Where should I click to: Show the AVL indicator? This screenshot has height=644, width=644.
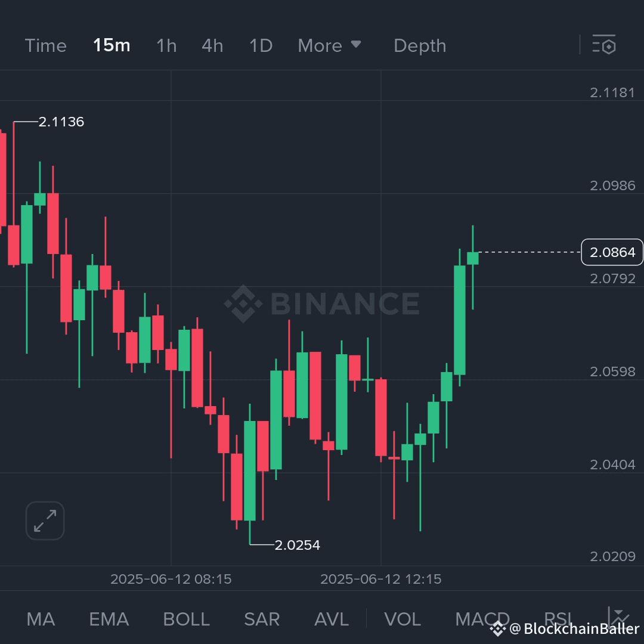click(330, 619)
